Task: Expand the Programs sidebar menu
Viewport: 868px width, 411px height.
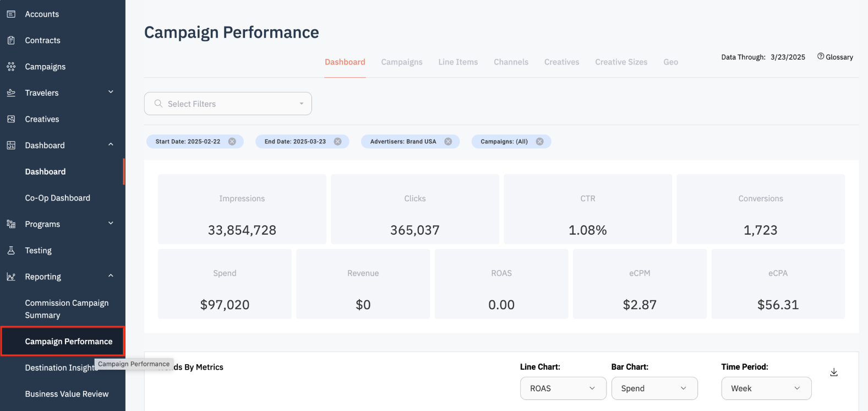Action: pyautogui.click(x=111, y=223)
